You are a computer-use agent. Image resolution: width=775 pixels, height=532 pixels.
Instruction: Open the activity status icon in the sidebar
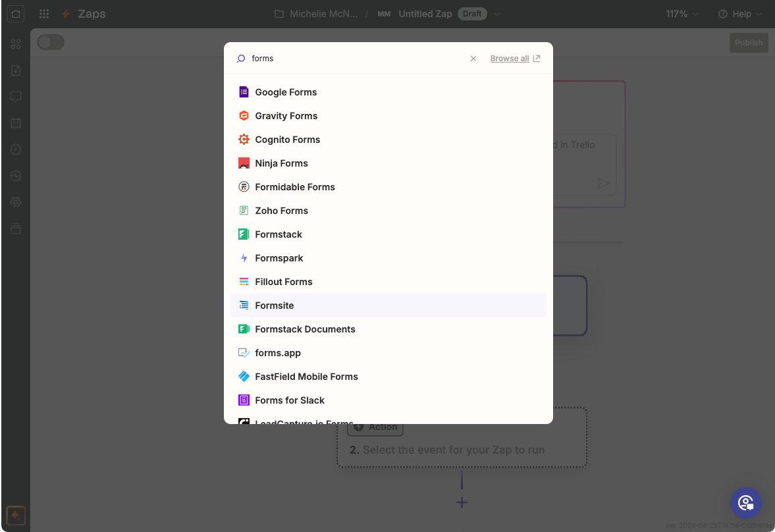(16, 176)
